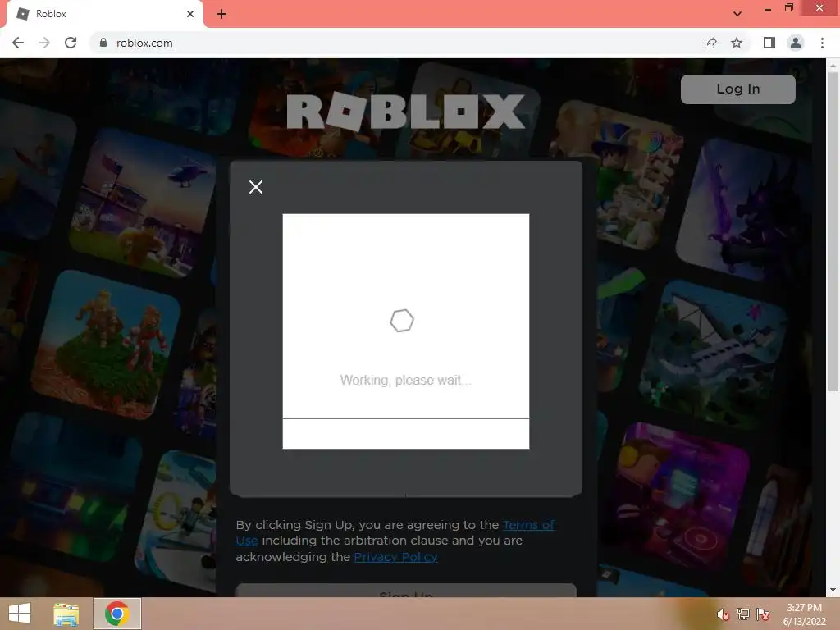
Task: Click the loading hexagon spinner
Action: pos(402,321)
